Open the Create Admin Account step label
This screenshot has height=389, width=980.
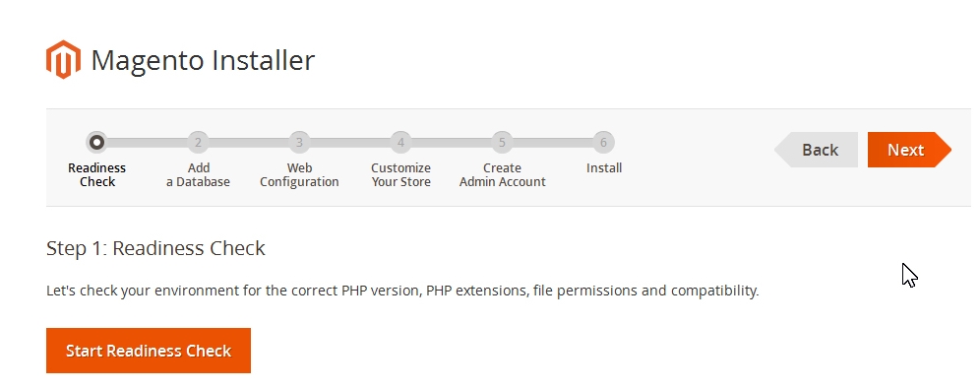pos(503,175)
